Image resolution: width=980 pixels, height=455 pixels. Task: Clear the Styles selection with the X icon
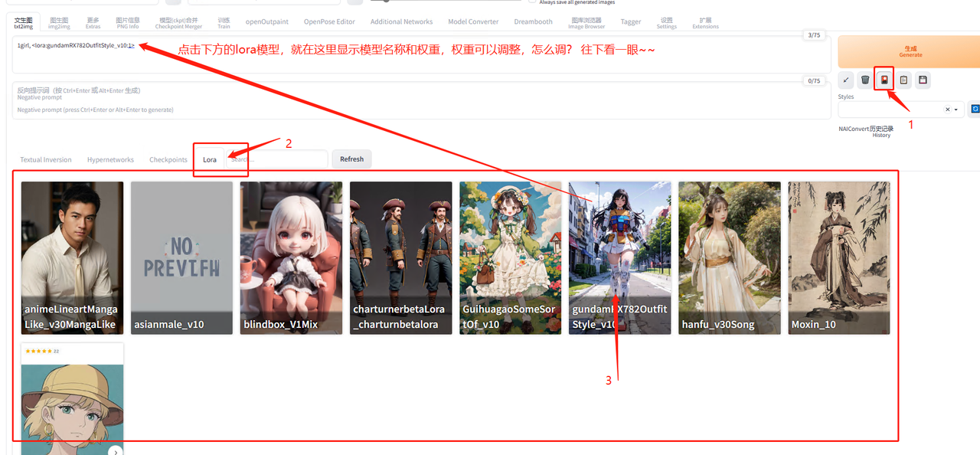click(x=947, y=110)
